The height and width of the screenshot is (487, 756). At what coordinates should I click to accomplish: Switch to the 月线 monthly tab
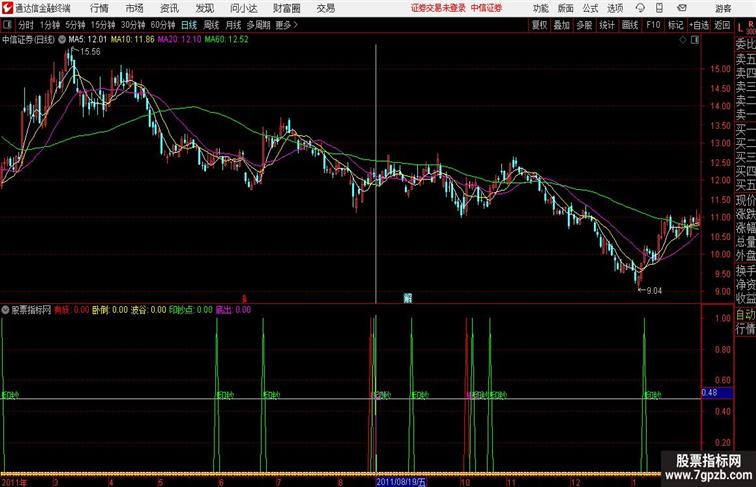(x=233, y=25)
